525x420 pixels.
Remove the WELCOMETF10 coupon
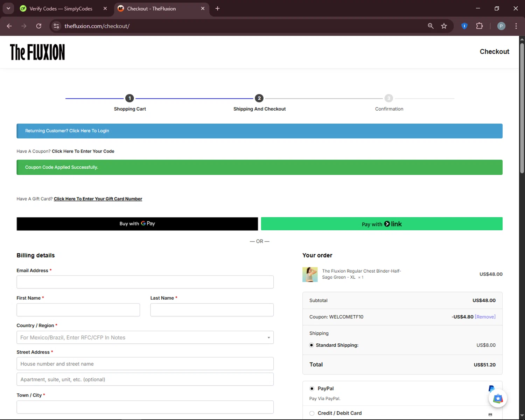485,317
